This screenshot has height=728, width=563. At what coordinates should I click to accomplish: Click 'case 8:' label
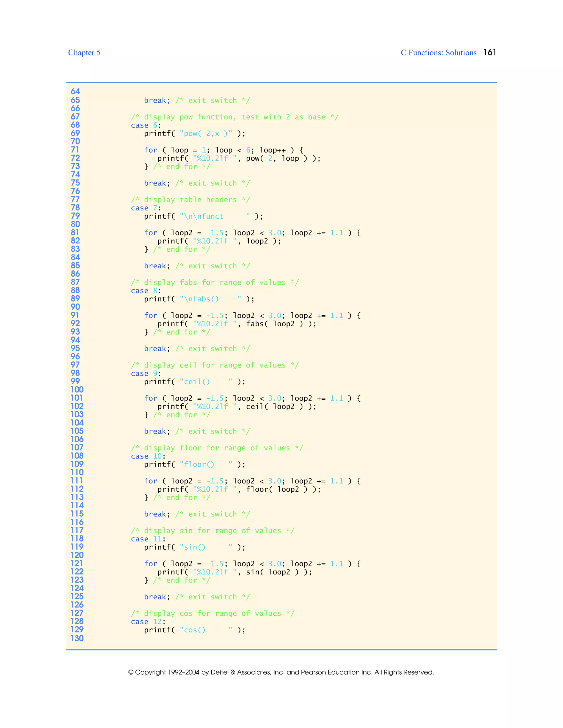pos(146,291)
